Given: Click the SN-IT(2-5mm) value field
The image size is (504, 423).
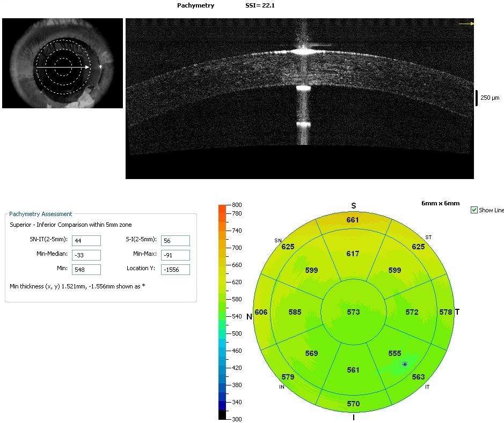Looking at the screenshot, I should pyautogui.click(x=86, y=241).
